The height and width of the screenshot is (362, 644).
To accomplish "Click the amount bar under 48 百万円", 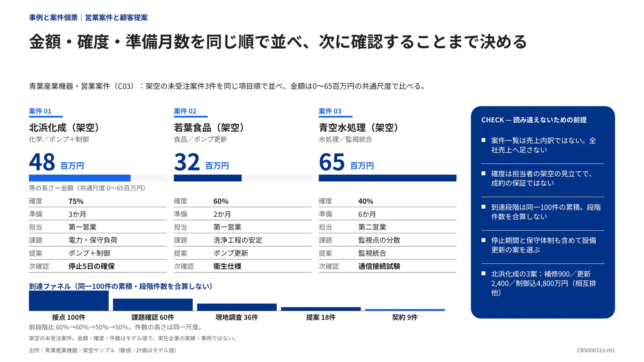I will point(98,178).
